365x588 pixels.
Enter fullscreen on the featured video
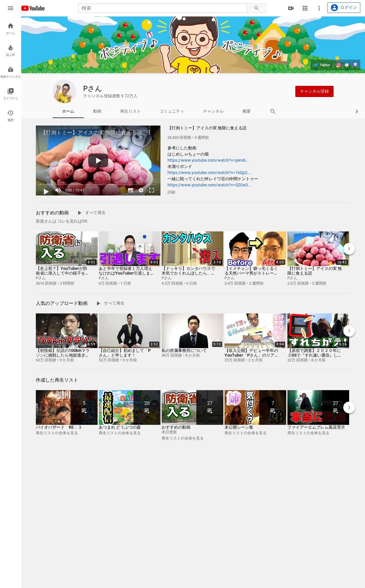click(152, 190)
